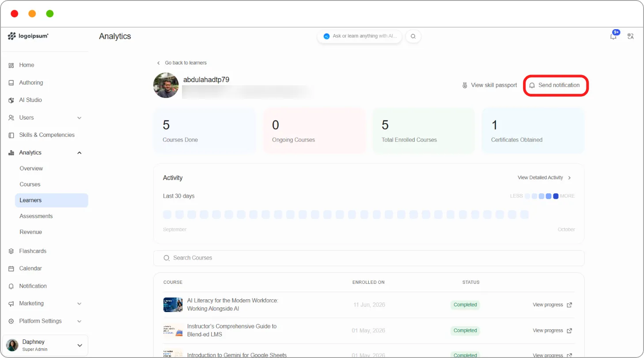
Task: Open the Revenue submenu item
Action: point(31,232)
